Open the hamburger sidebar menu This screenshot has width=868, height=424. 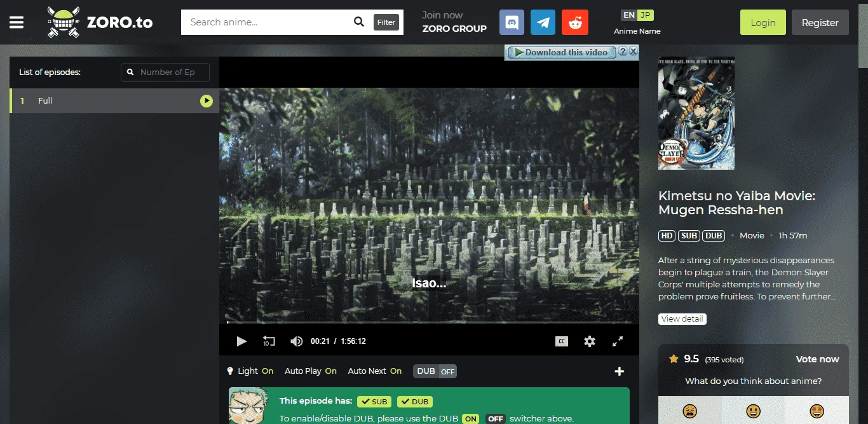(x=17, y=22)
